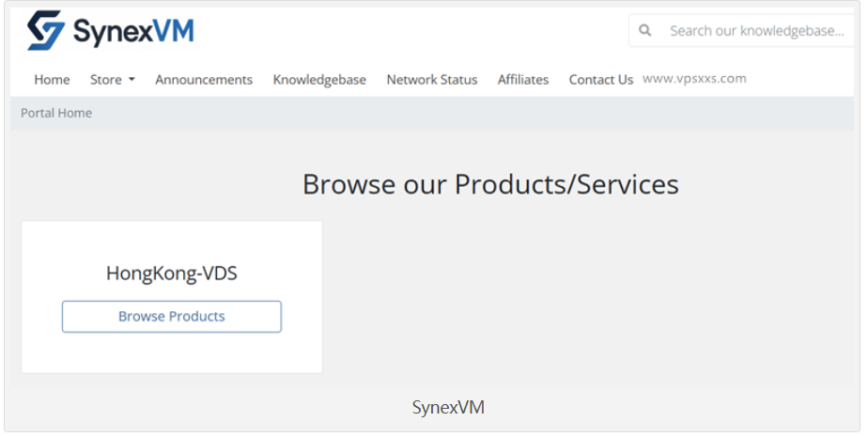Image resolution: width=868 pixels, height=437 pixels.
Task: Click the SynexVM wordmark text in header
Action: (132, 32)
